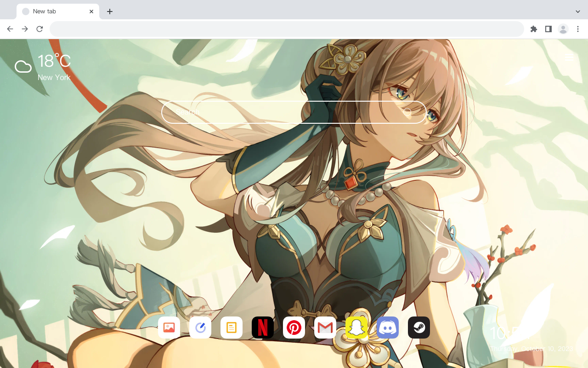The width and height of the screenshot is (588, 368).
Task: Click into the page Search field
Action: tap(294, 112)
